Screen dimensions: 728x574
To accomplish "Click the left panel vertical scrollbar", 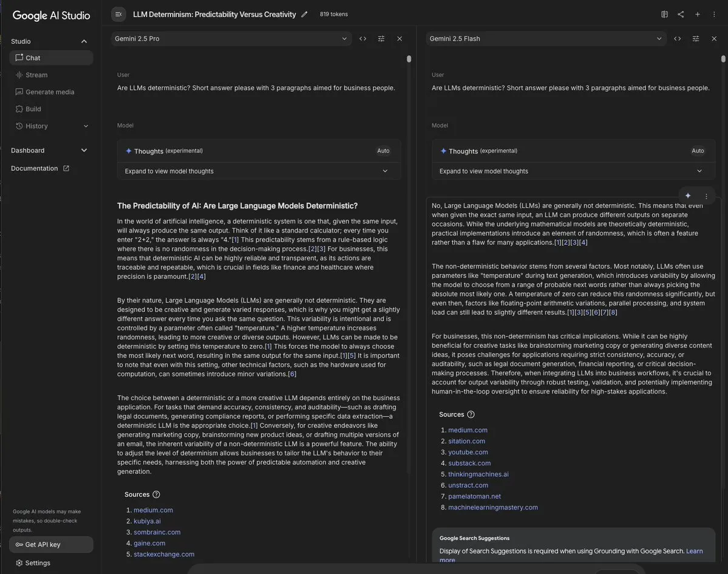I will (x=409, y=59).
